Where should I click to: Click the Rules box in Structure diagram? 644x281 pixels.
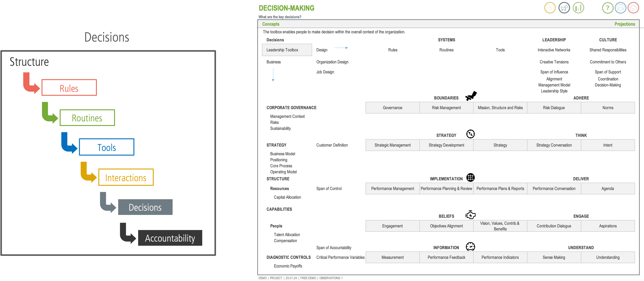pos(69,88)
